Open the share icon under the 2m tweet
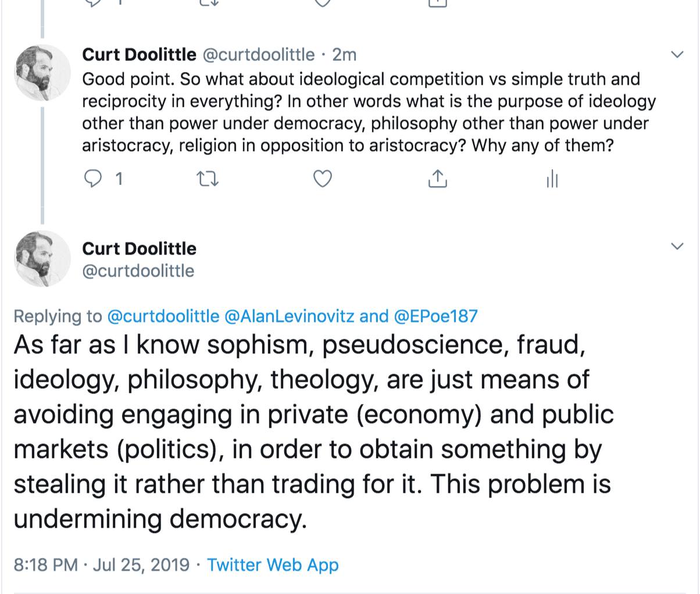The height and width of the screenshot is (594, 700). click(x=437, y=180)
